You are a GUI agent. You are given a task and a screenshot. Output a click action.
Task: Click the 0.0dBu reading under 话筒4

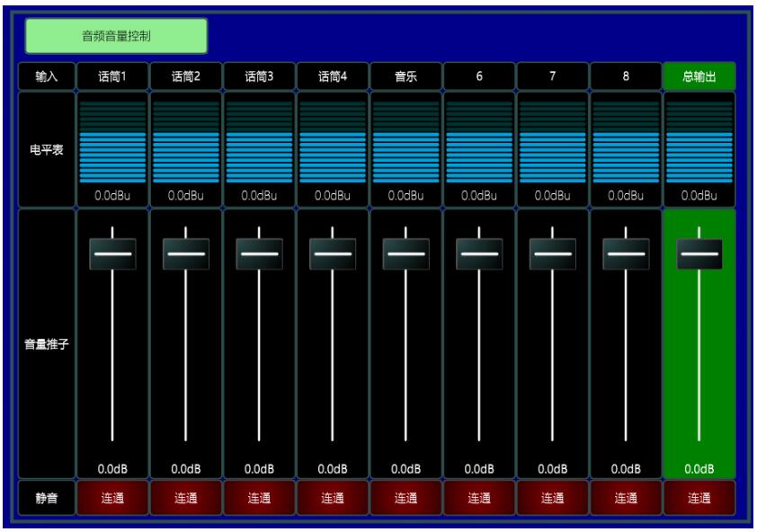click(333, 196)
